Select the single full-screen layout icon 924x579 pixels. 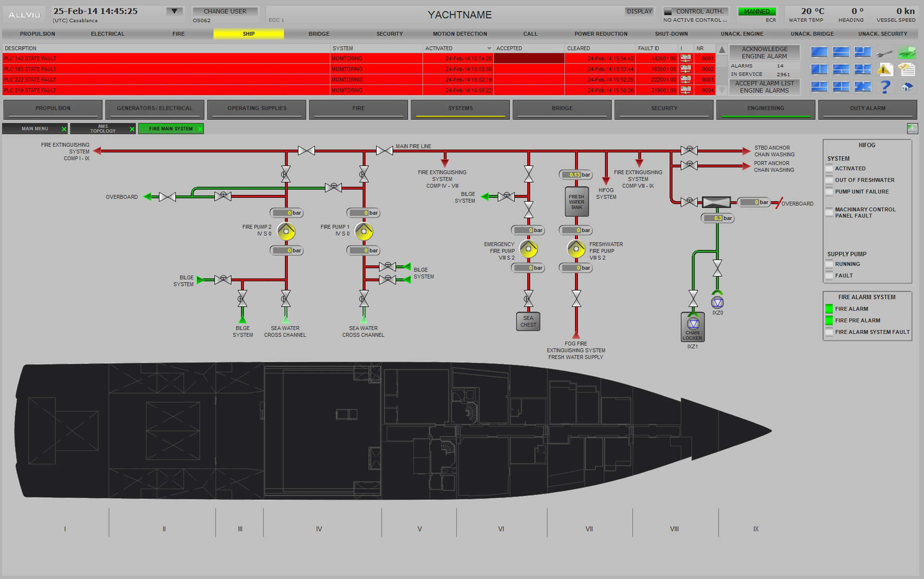pos(819,52)
